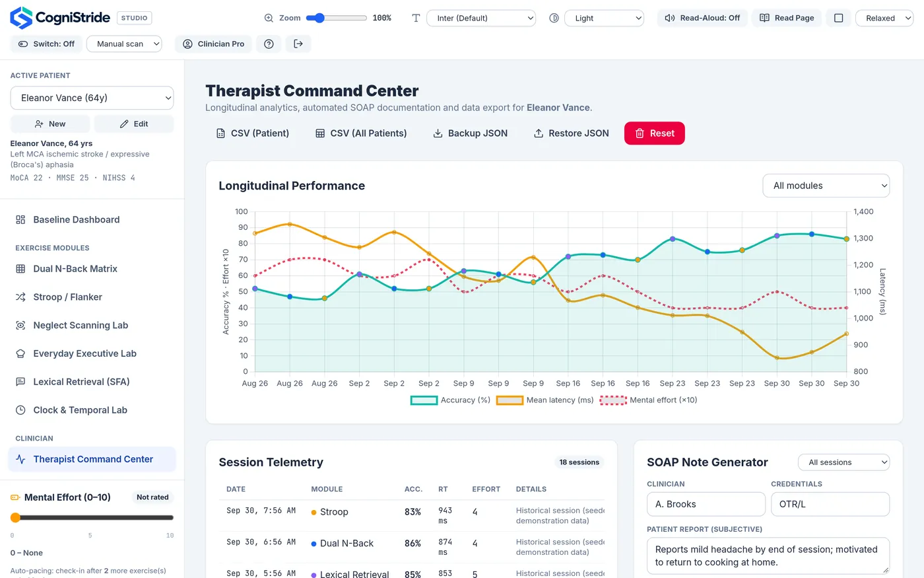Add a new patient with New
The height and width of the screenshot is (578, 924).
(x=50, y=124)
